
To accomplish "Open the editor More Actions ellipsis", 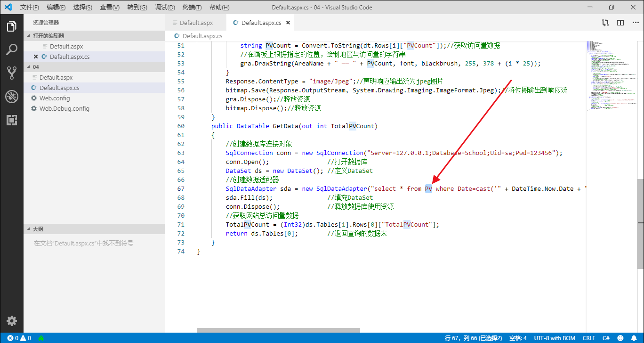I will click(635, 23).
